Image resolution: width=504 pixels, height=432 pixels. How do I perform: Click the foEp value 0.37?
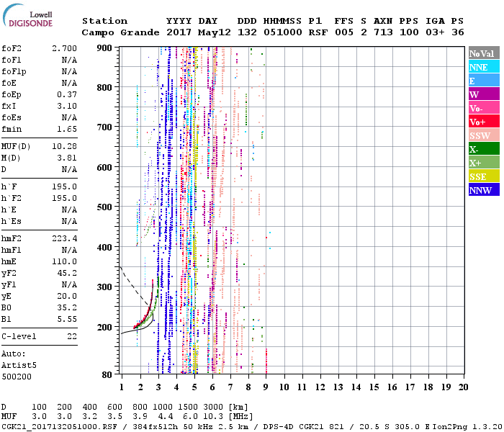tap(67, 94)
